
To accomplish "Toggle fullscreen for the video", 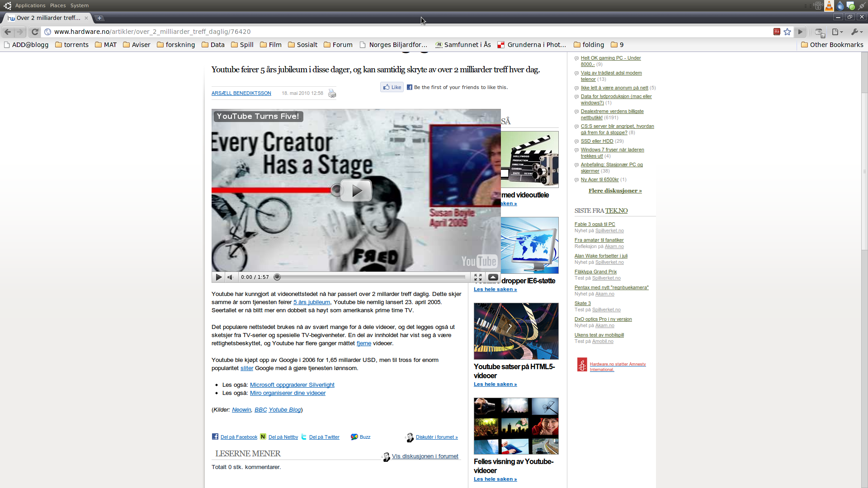I will [478, 277].
